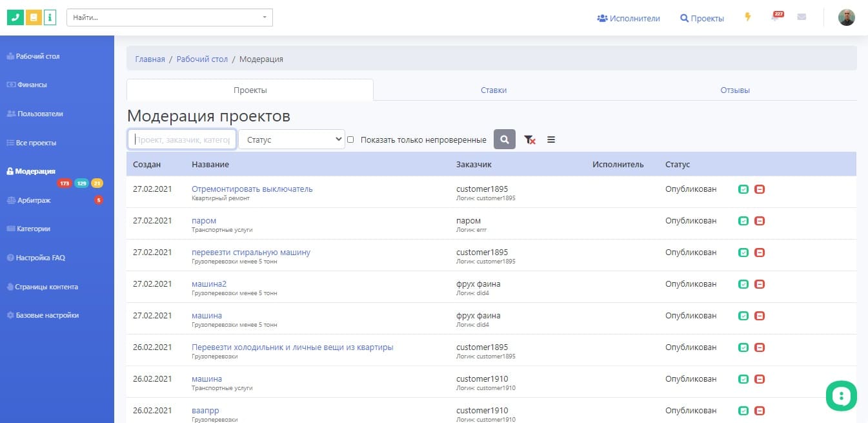The height and width of the screenshot is (423, 868).
Task: Enable "Показать только непроверенные" checkbox
Action: 350,139
